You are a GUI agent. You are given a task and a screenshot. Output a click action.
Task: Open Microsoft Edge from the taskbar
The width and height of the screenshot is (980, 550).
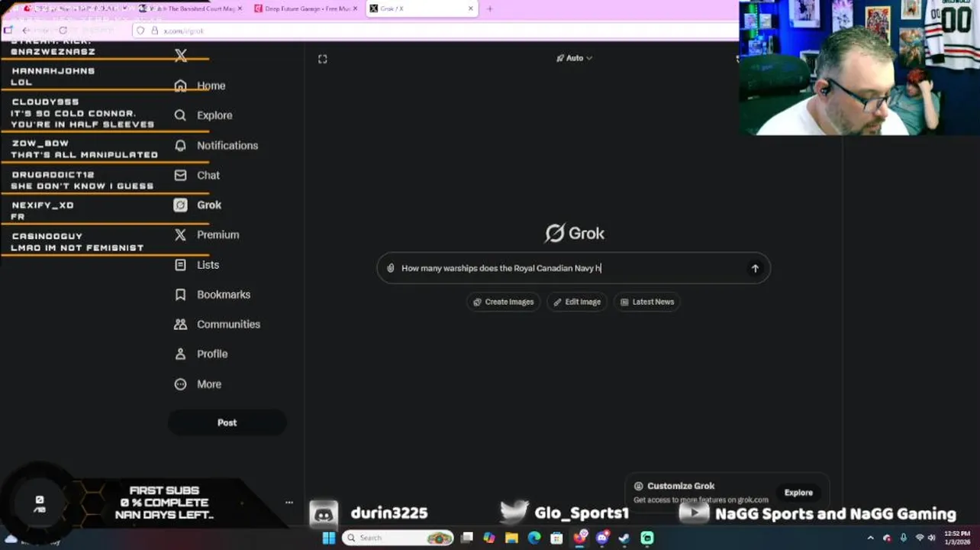pyautogui.click(x=534, y=538)
